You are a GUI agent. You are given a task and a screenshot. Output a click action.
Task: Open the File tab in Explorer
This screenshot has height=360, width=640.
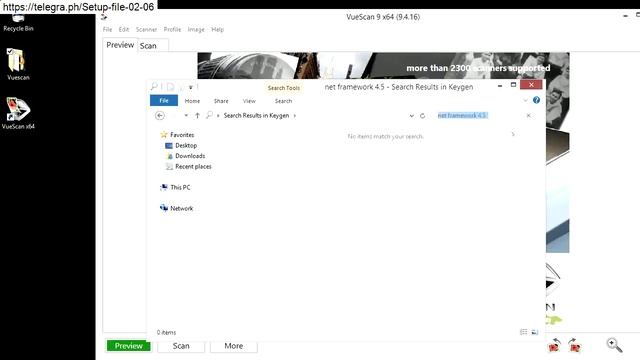(x=164, y=100)
